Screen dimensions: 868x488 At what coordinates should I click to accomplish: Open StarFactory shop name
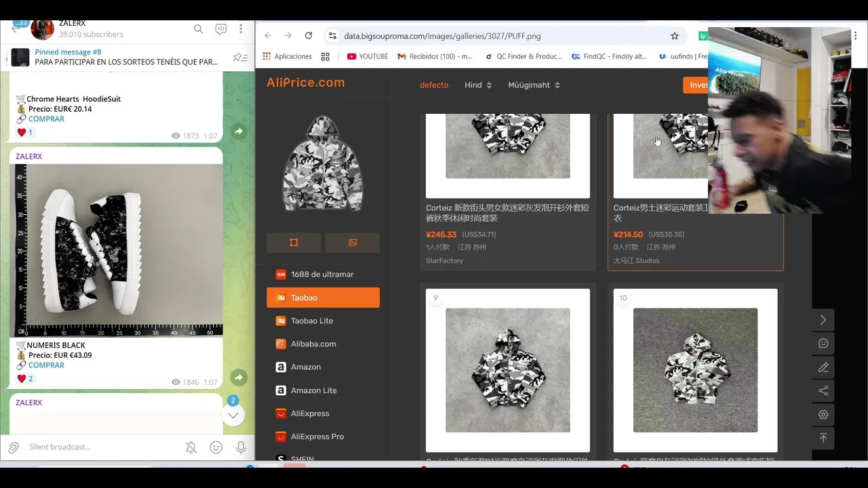point(445,260)
